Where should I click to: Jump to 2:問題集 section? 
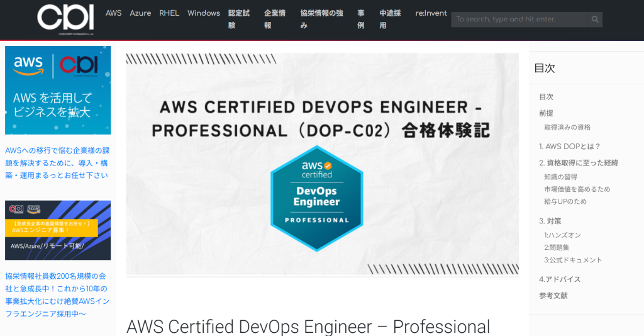pyautogui.click(x=557, y=248)
